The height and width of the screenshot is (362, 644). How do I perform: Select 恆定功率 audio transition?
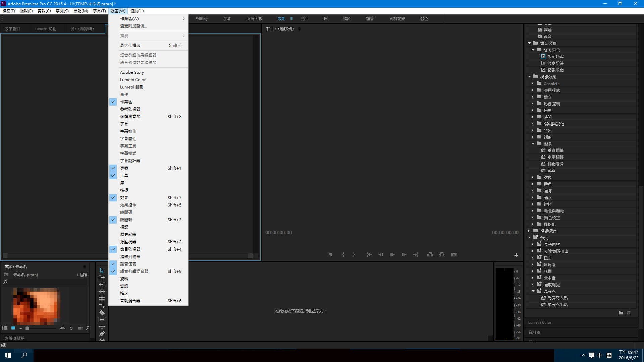pyautogui.click(x=555, y=57)
